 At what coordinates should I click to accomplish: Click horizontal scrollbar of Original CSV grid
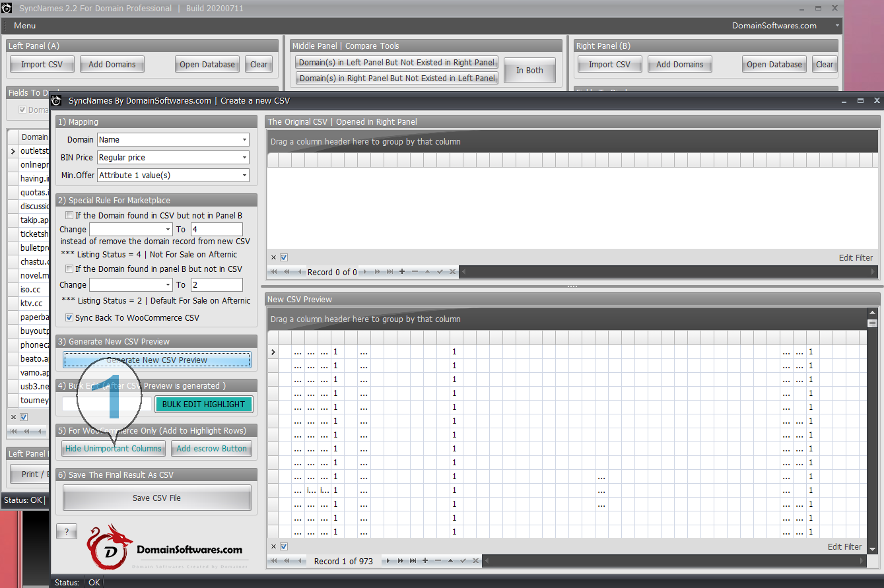[x=668, y=272]
